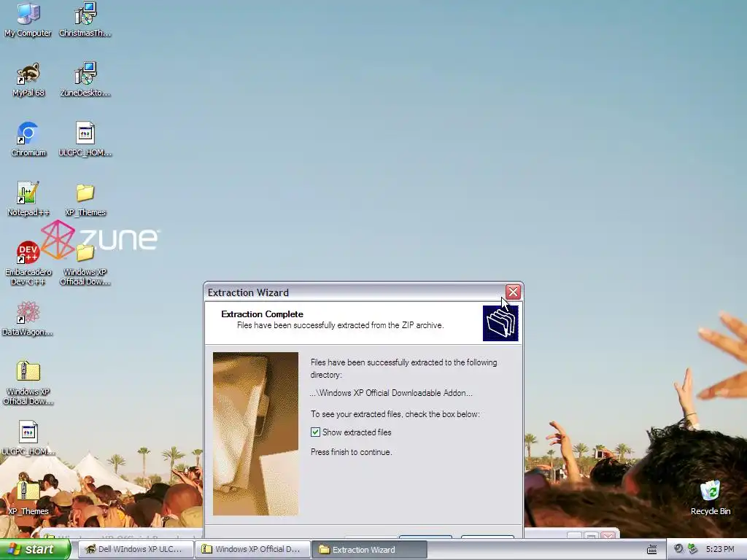
Task: Open the MyPal 68 browser shortcut
Action: pyautogui.click(x=28, y=79)
